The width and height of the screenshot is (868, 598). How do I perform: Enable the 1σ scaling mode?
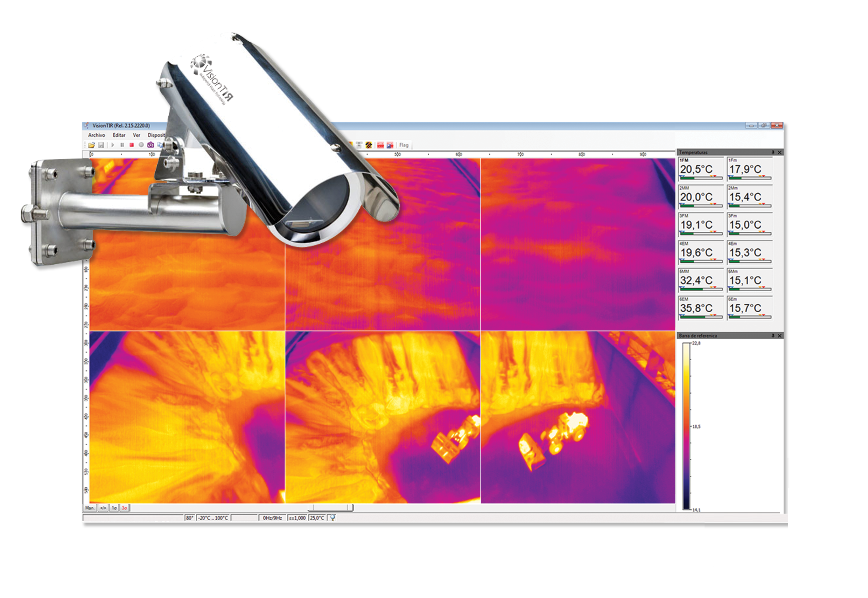(x=114, y=508)
